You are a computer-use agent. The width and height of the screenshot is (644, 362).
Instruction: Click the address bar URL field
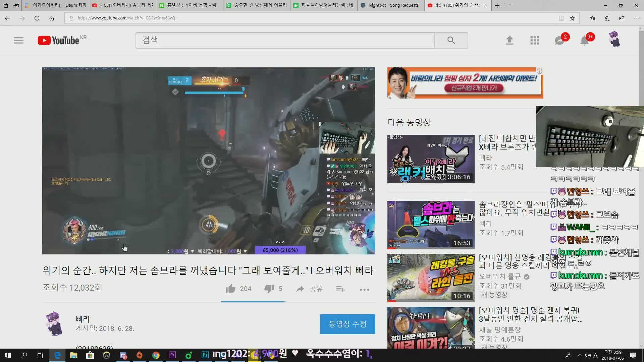312,18
